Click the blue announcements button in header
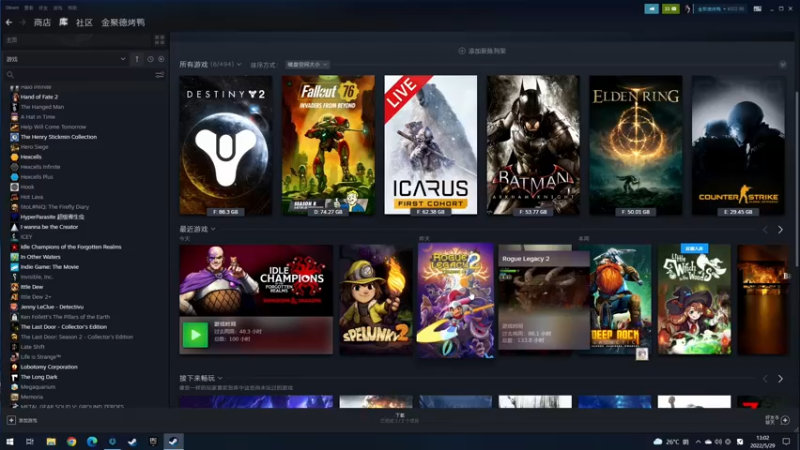The width and height of the screenshot is (800, 450). 652,9
